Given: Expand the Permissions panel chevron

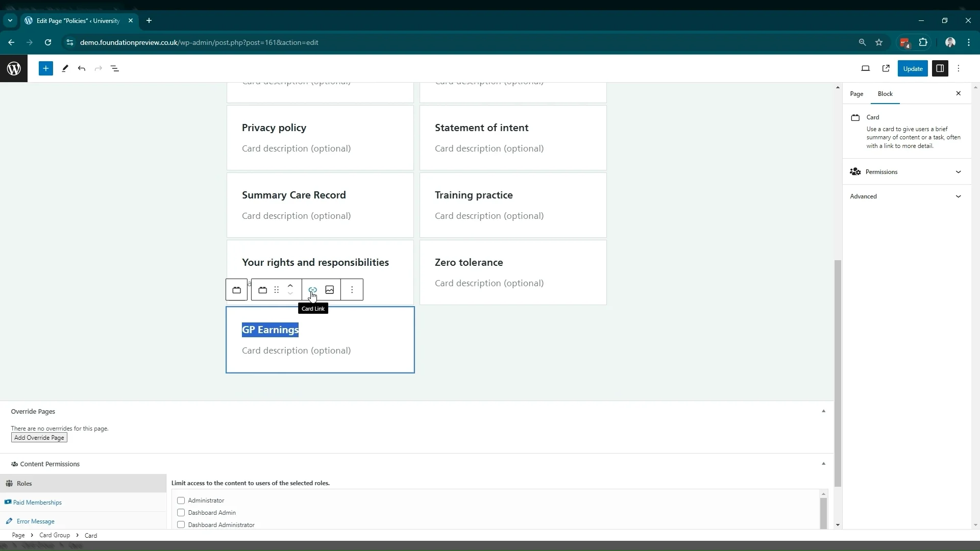Looking at the screenshot, I should (958, 172).
